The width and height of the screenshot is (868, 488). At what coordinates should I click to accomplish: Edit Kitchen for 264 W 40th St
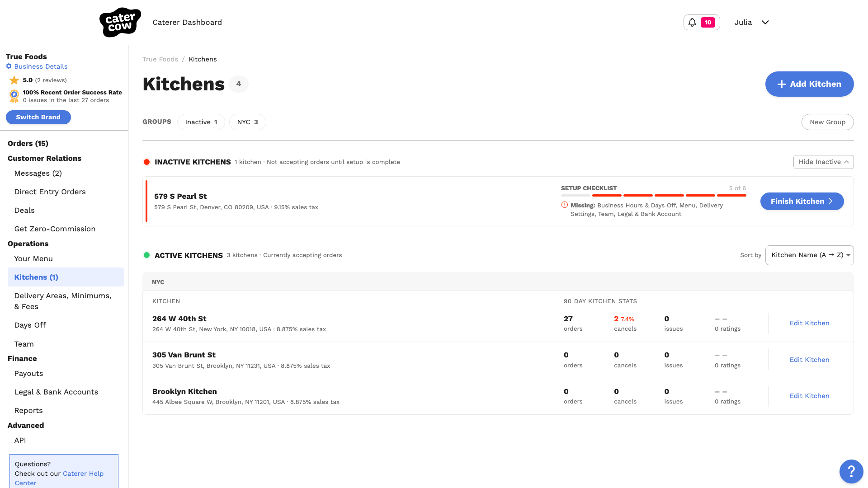[809, 323]
